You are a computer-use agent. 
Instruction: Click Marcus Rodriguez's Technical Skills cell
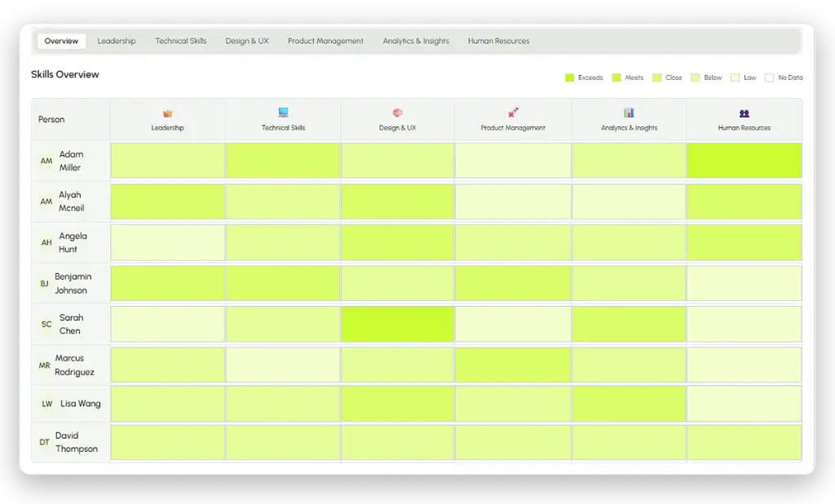[283, 365]
